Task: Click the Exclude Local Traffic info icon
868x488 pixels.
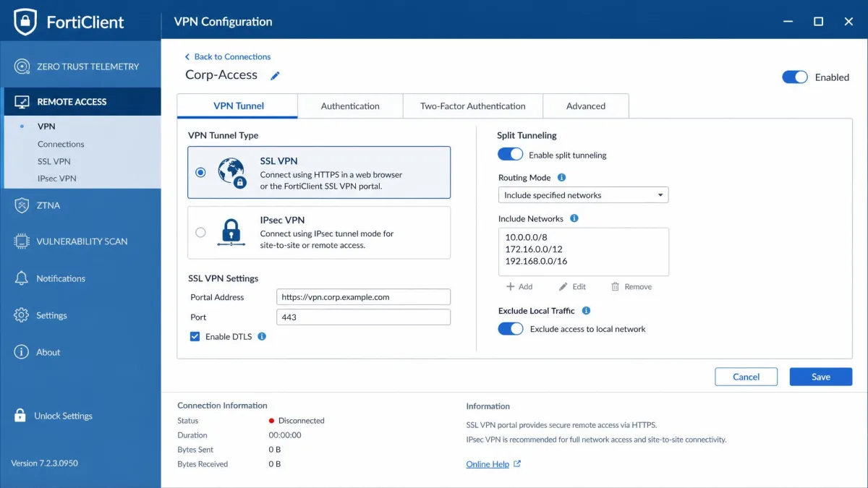Action: click(586, 311)
